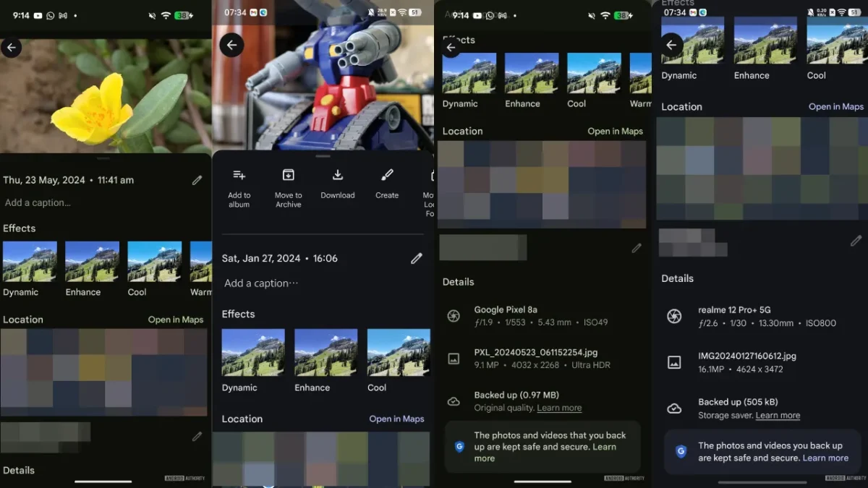Open in Maps for the flower photo location

click(x=176, y=319)
